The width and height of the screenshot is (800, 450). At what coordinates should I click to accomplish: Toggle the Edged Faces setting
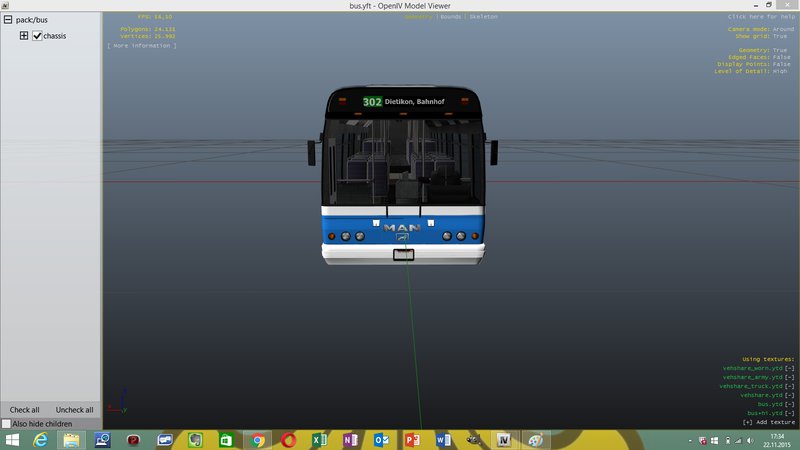click(x=759, y=57)
